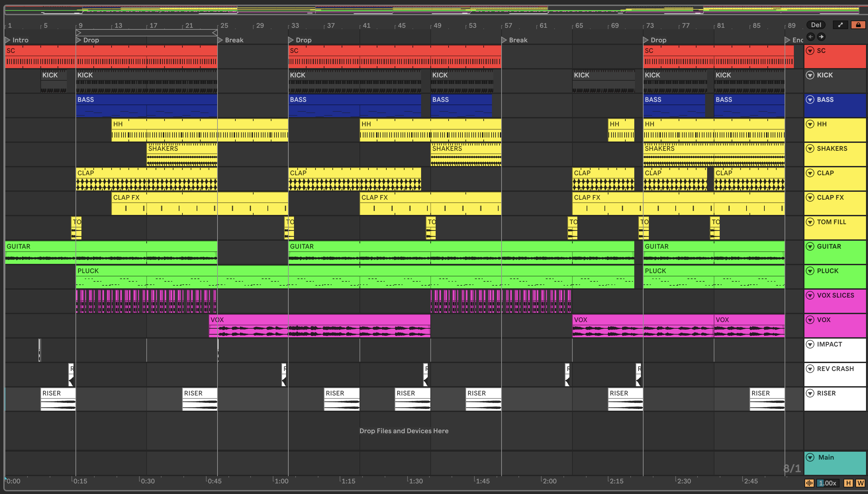The width and height of the screenshot is (868, 494).
Task: Adjust the 1.00x track height slider
Action: tap(828, 483)
